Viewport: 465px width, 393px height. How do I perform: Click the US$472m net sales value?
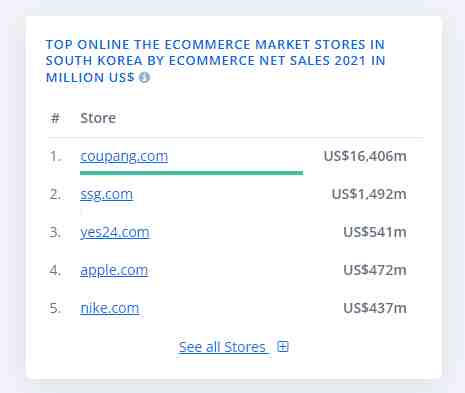click(x=375, y=270)
